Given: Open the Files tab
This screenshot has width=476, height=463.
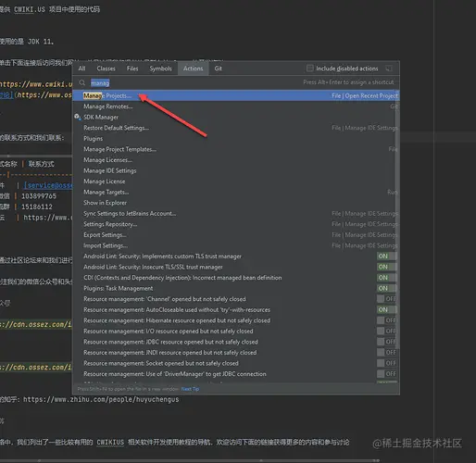Looking at the screenshot, I should pyautogui.click(x=132, y=69).
